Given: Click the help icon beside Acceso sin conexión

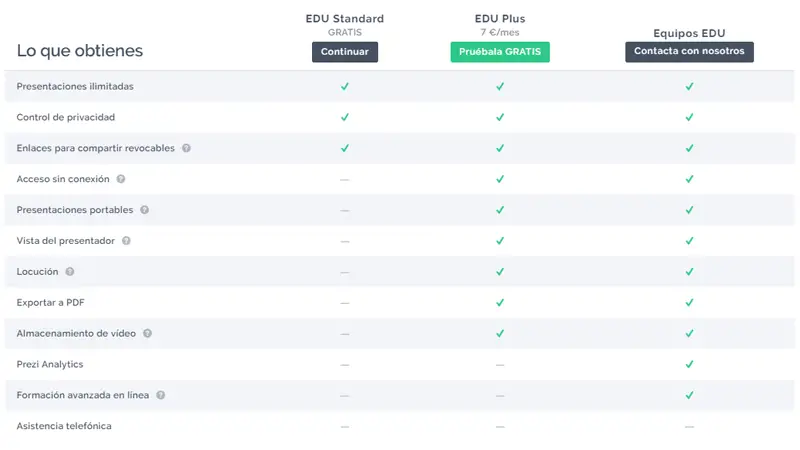Looking at the screenshot, I should 121,179.
